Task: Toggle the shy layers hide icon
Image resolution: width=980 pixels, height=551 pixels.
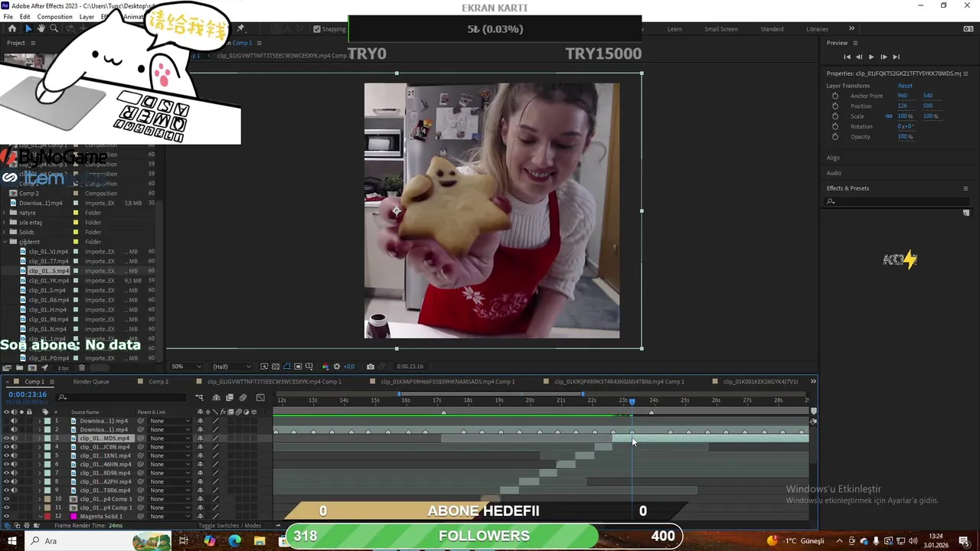Action: 217,397
